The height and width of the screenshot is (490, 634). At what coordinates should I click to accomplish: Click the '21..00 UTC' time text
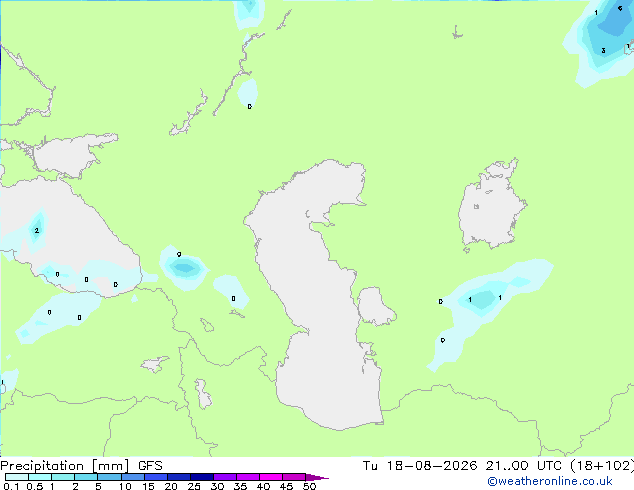pyautogui.click(x=523, y=466)
